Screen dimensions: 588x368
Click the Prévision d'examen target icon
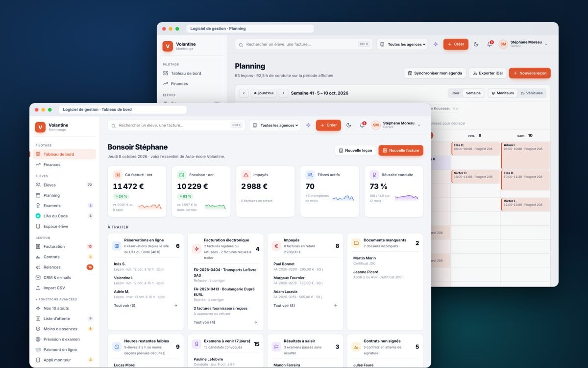click(38, 339)
